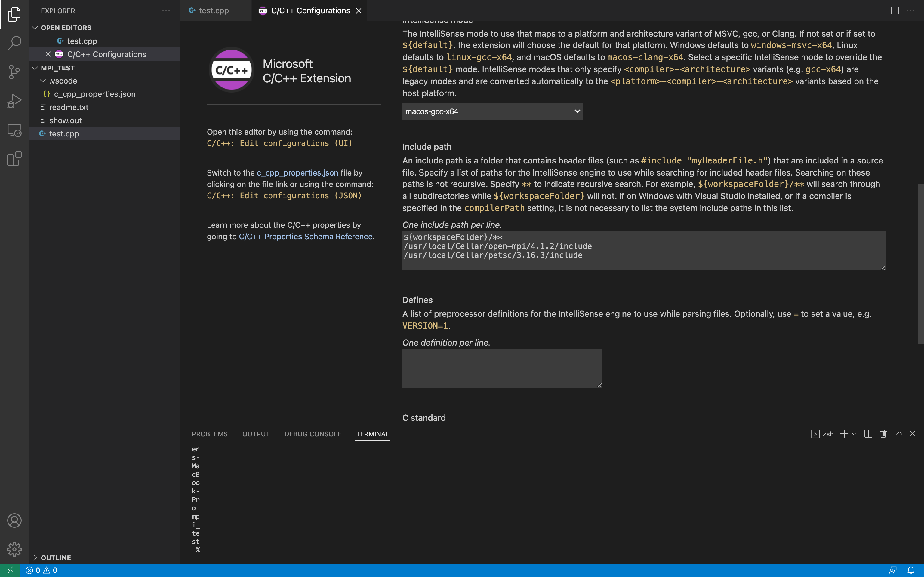Click inside the Defines text area

coord(501,368)
